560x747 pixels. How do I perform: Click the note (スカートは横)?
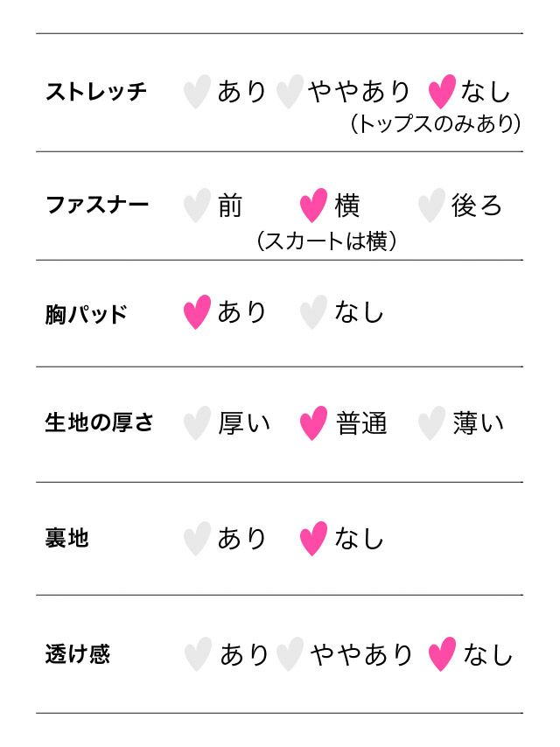pos(326,241)
